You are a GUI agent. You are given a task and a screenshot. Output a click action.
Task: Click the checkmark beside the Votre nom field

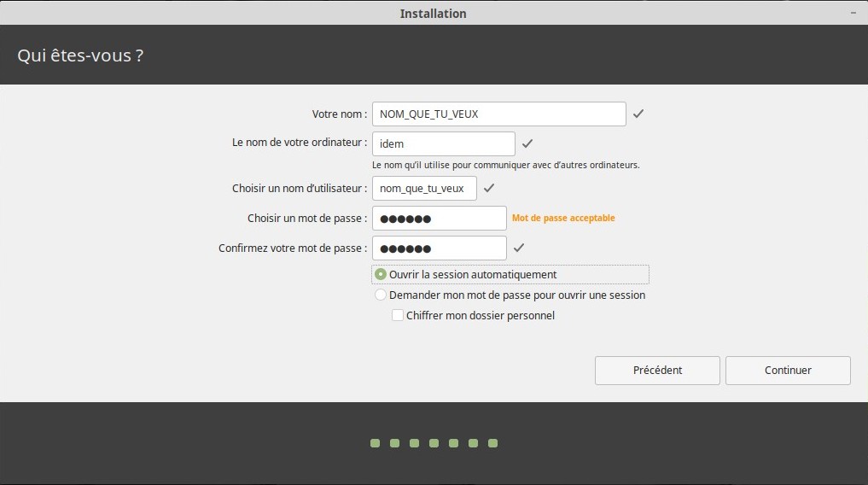[x=638, y=114]
